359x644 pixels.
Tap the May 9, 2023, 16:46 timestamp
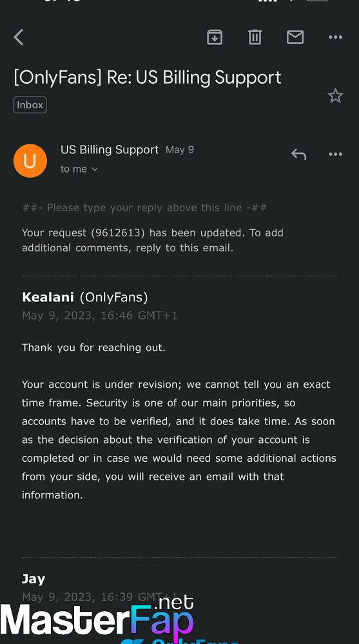point(99,316)
